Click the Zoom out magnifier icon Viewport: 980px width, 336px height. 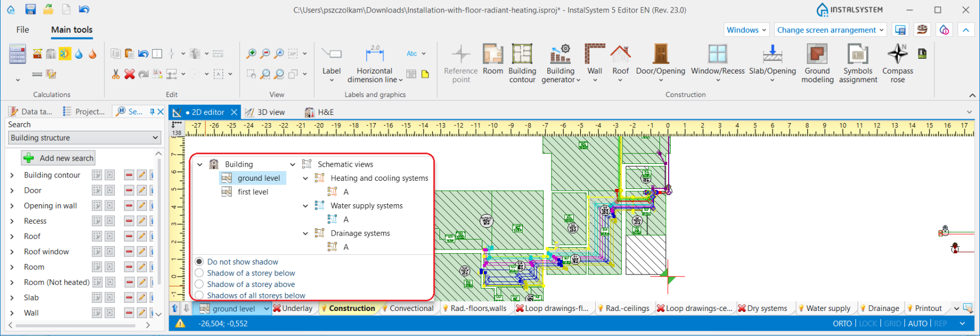click(x=265, y=53)
